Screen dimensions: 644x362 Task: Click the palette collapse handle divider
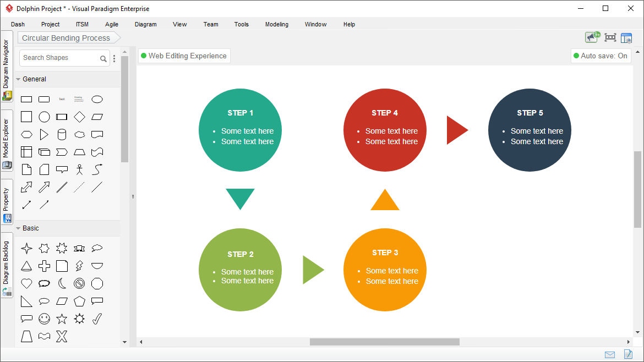(x=133, y=196)
